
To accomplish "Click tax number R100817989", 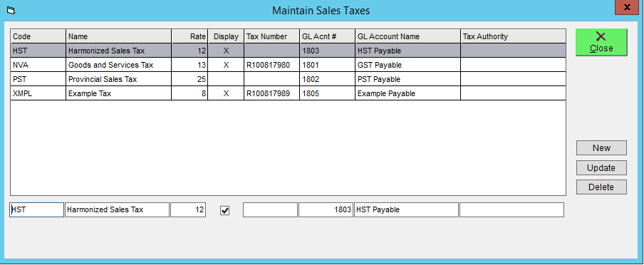I will [272, 93].
